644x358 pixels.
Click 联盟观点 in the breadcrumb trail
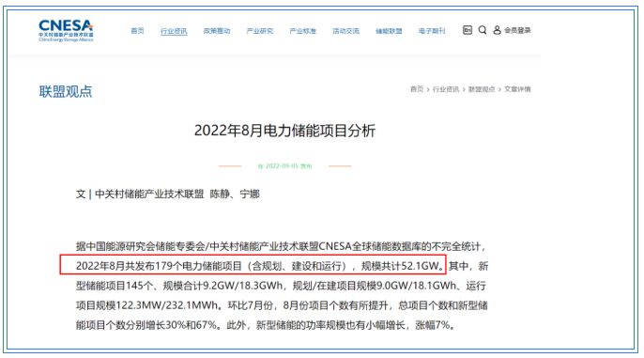point(482,89)
